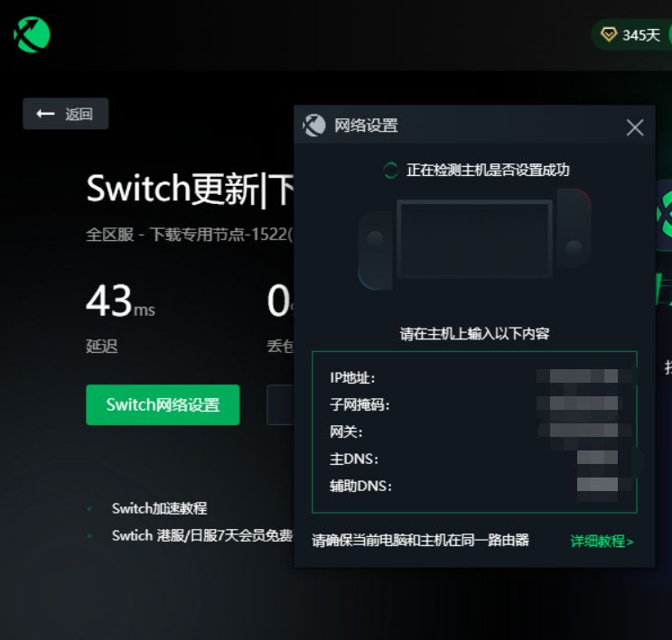The width and height of the screenshot is (672, 640).
Task: Click 请在主机上输入以下内容 instruction text
Action: tap(474, 334)
